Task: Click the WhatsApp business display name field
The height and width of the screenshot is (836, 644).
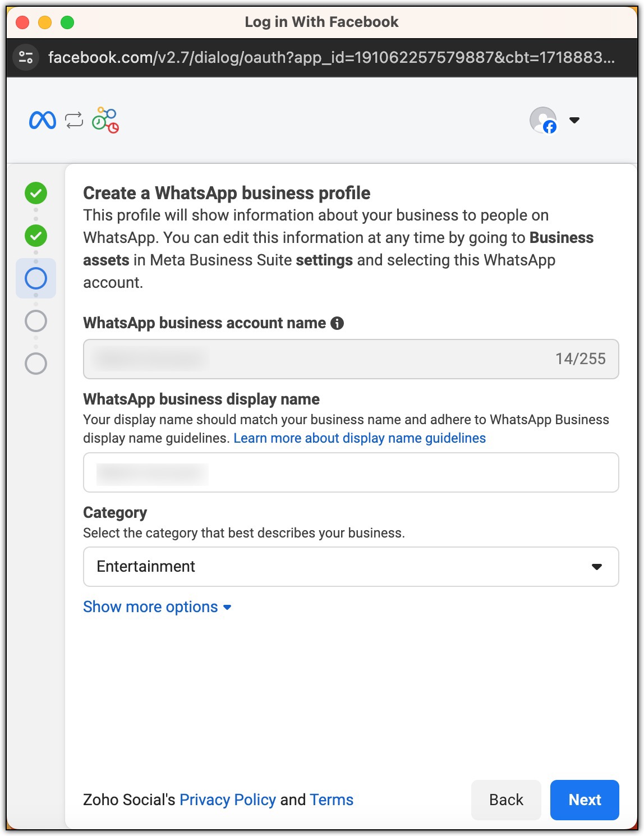Action: click(351, 472)
